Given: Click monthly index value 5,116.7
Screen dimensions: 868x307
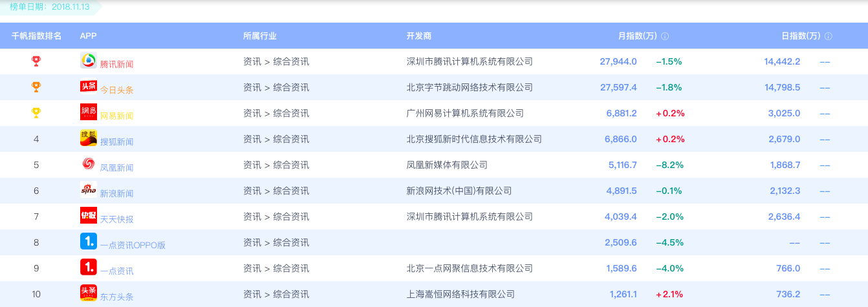Looking at the screenshot, I should [x=622, y=165].
